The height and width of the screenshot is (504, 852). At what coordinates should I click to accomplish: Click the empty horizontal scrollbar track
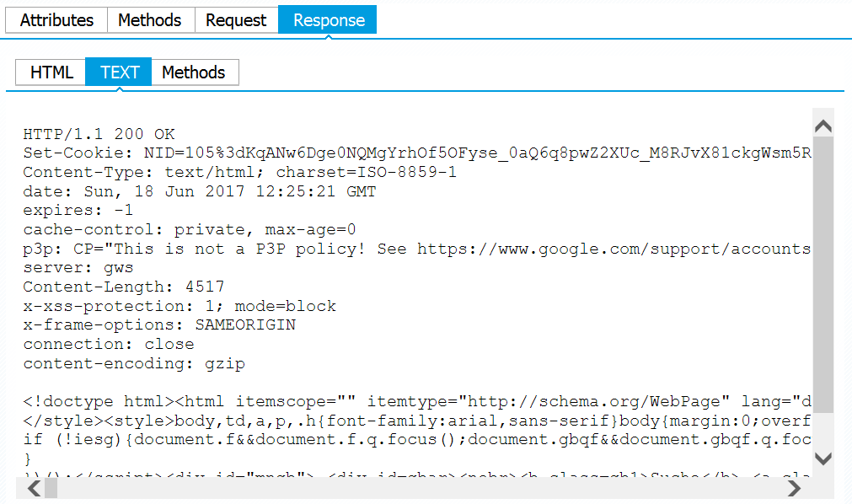pos(420,488)
